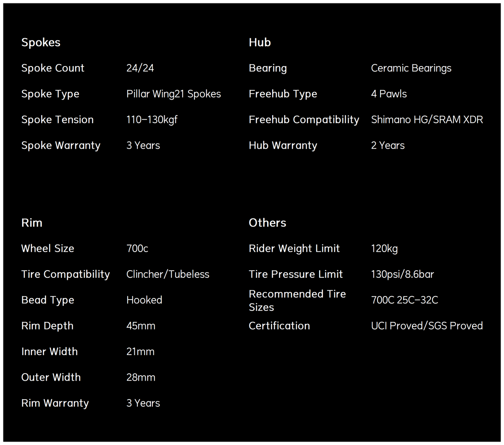This screenshot has height=445, width=504.
Task: Select the "Tire Pressure Limit" label
Action: 296,274
